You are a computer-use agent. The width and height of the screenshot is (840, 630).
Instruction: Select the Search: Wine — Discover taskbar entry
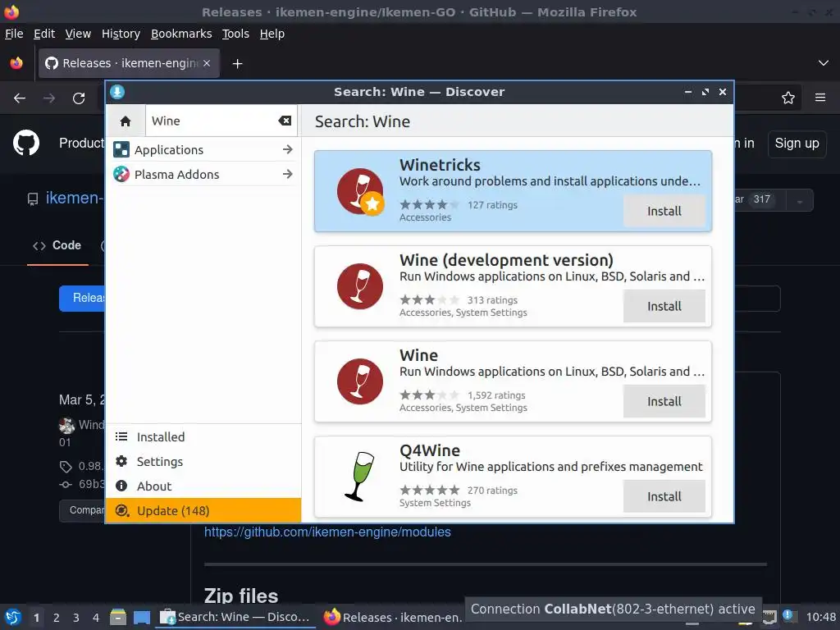pos(235,617)
